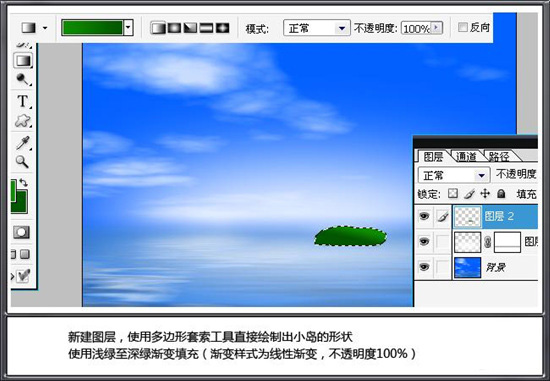Click the layer mask link chain icon
This screenshot has width=550, height=381.
click(x=487, y=242)
